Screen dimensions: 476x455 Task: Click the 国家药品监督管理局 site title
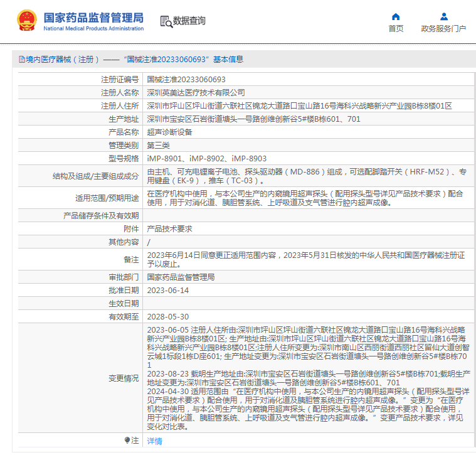[x=93, y=17]
